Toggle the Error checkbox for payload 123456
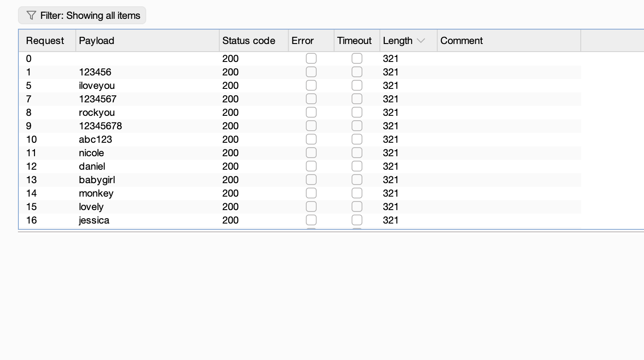Image resolution: width=644 pixels, height=360 pixels. tap(311, 72)
